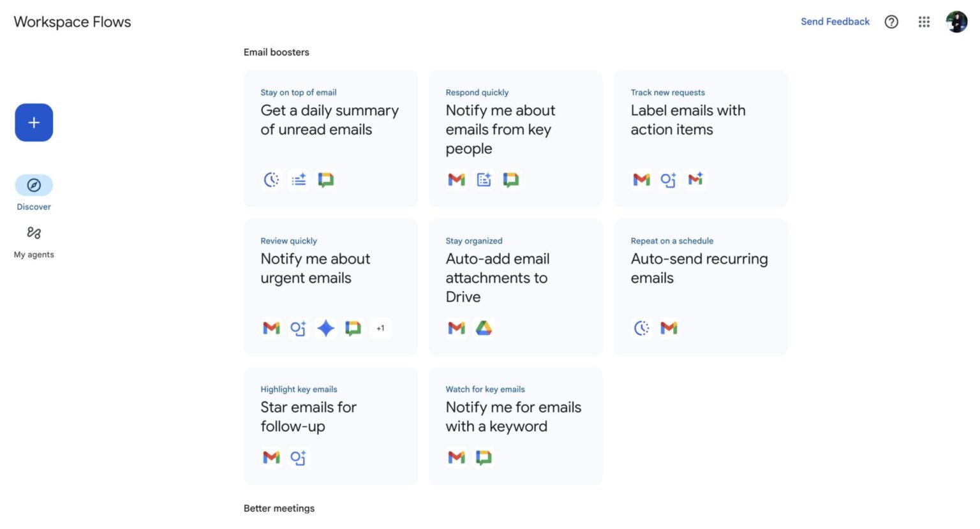Click the Google Drive icon on attachments card
The image size is (980, 529).
click(x=484, y=327)
